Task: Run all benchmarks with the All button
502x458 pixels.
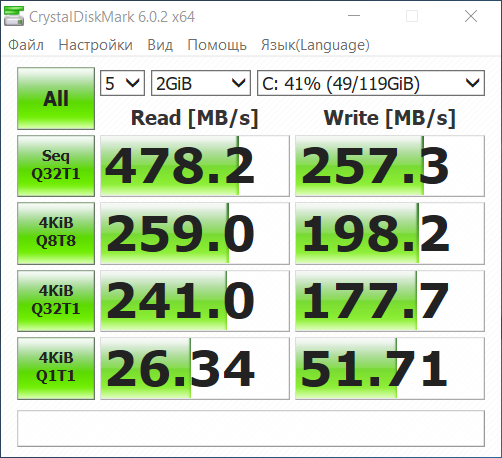Action: 56,98
